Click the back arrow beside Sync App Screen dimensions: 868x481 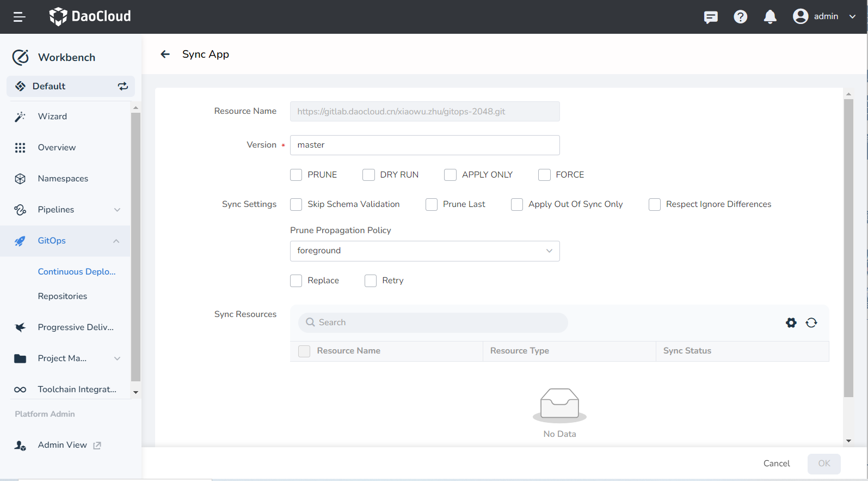point(165,54)
